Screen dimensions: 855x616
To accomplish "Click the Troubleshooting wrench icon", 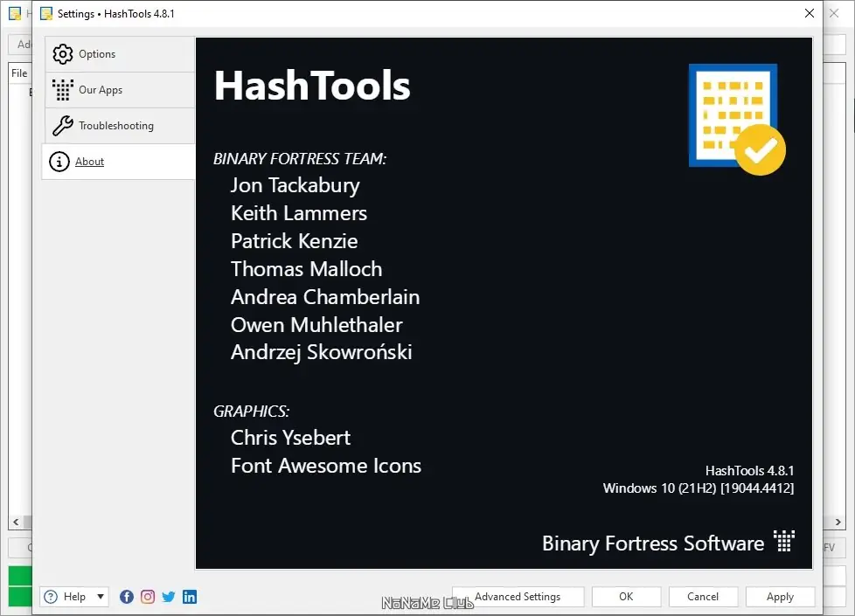I will pyautogui.click(x=63, y=126).
